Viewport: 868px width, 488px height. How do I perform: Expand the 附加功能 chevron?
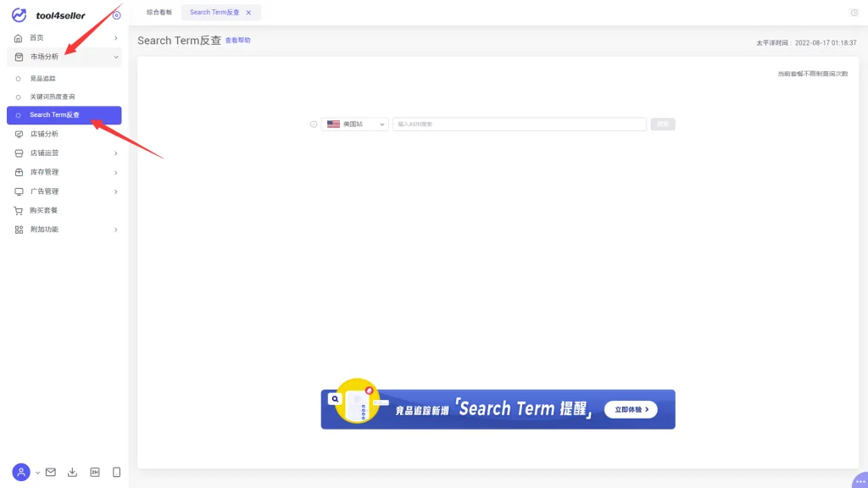pos(115,230)
